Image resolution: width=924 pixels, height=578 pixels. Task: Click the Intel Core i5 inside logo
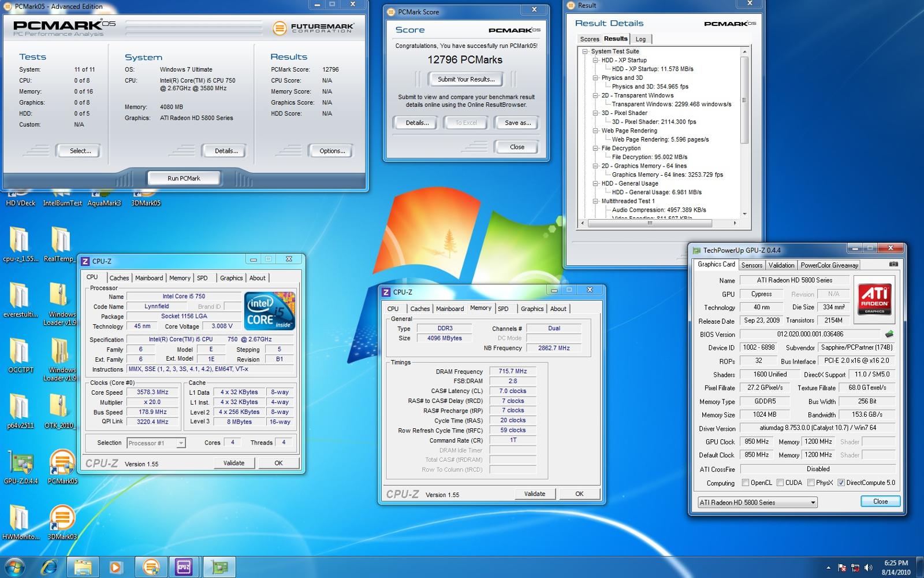pos(270,311)
